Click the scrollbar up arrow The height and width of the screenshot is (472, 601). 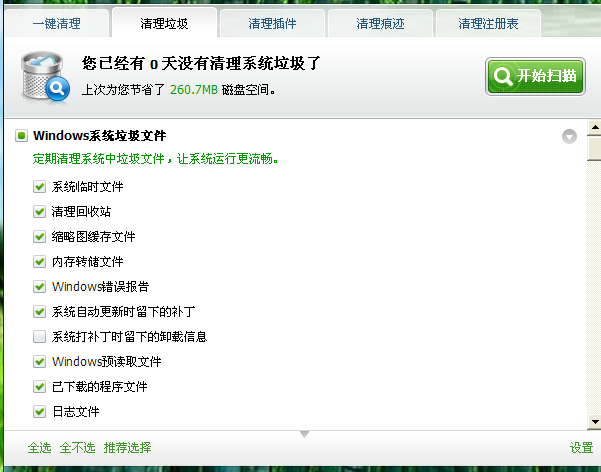[x=594, y=128]
